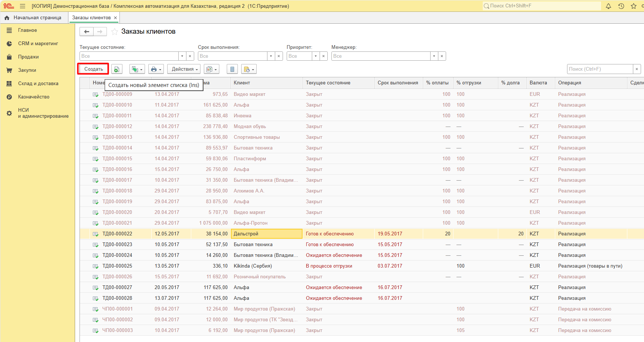644x342 pixels.
Task: Open the Действия dropdown menu
Action: [x=185, y=69]
